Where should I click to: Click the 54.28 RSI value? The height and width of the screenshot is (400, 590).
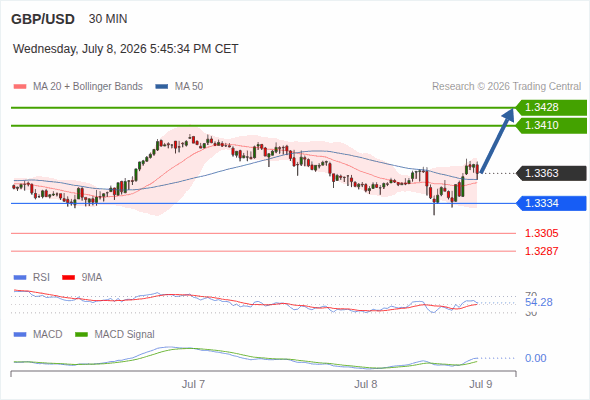[x=539, y=302]
